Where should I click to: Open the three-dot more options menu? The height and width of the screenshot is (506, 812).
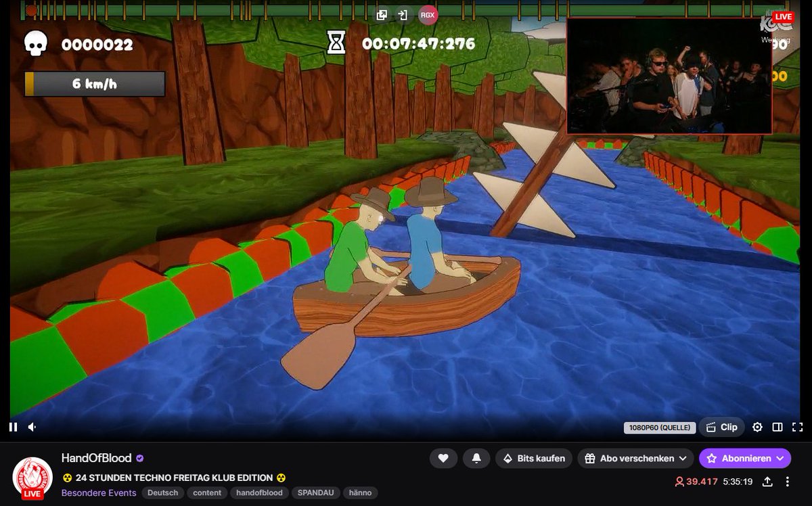pyautogui.click(x=788, y=482)
